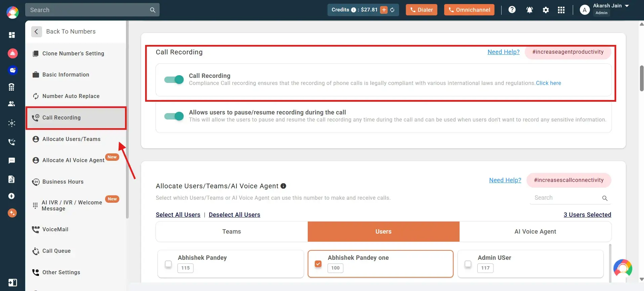Open Business Hours settings
The width and height of the screenshot is (644, 291).
[76, 182]
